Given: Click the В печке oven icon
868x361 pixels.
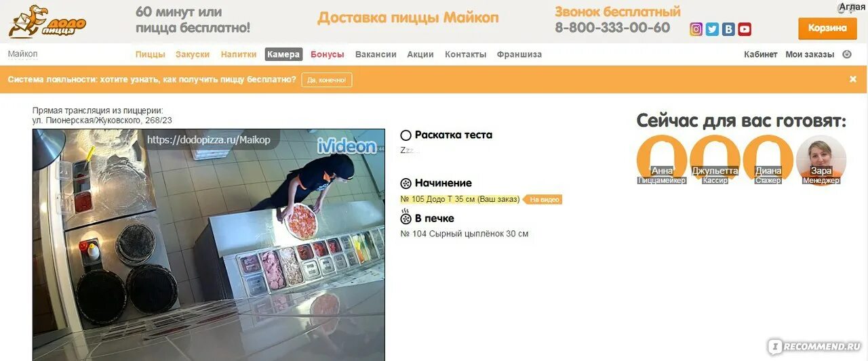Looking at the screenshot, I should click(x=406, y=217).
